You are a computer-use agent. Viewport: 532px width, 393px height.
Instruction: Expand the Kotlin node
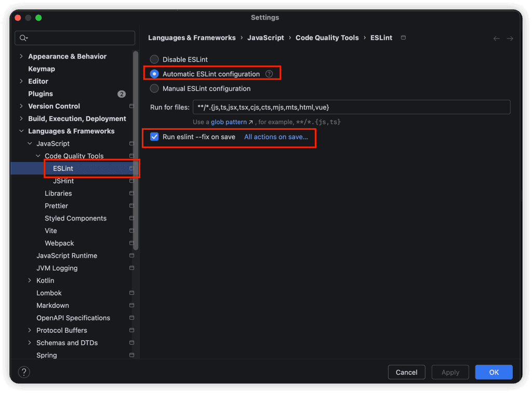click(30, 280)
